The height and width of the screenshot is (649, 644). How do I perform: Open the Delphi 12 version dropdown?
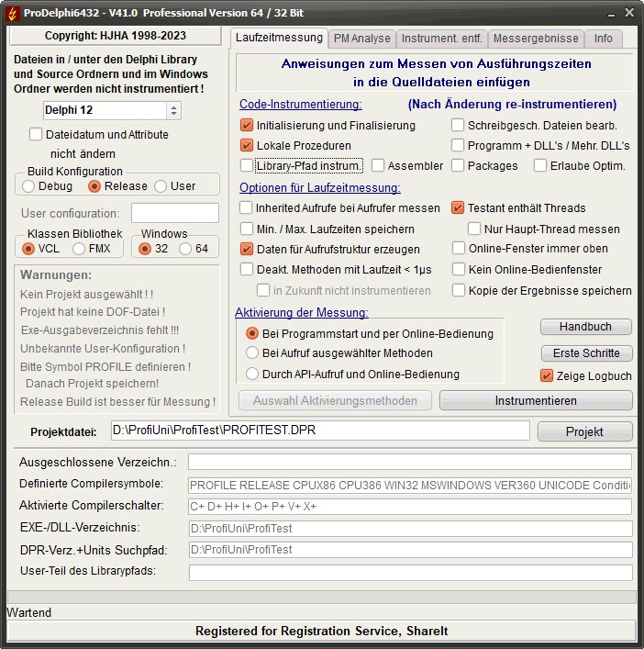pos(173,110)
